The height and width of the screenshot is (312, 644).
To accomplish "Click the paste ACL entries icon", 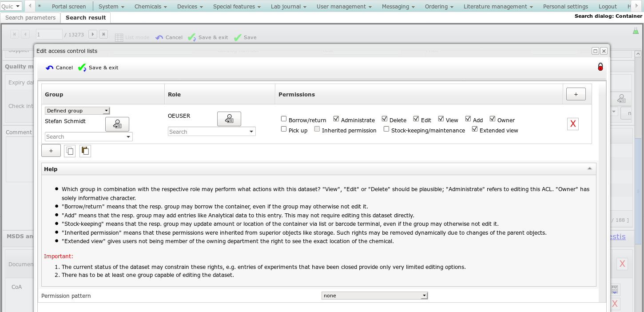I will 85,151.
